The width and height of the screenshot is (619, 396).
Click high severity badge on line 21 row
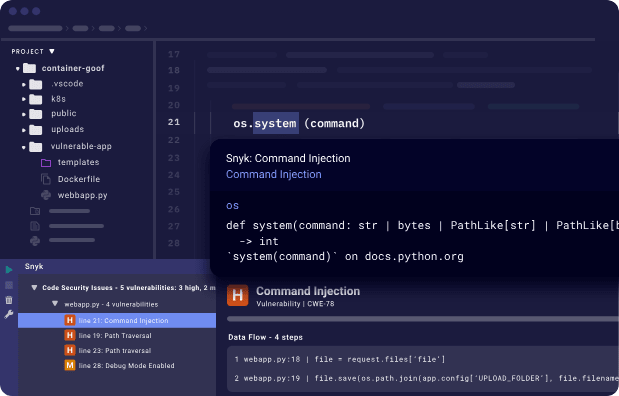pyautogui.click(x=70, y=320)
